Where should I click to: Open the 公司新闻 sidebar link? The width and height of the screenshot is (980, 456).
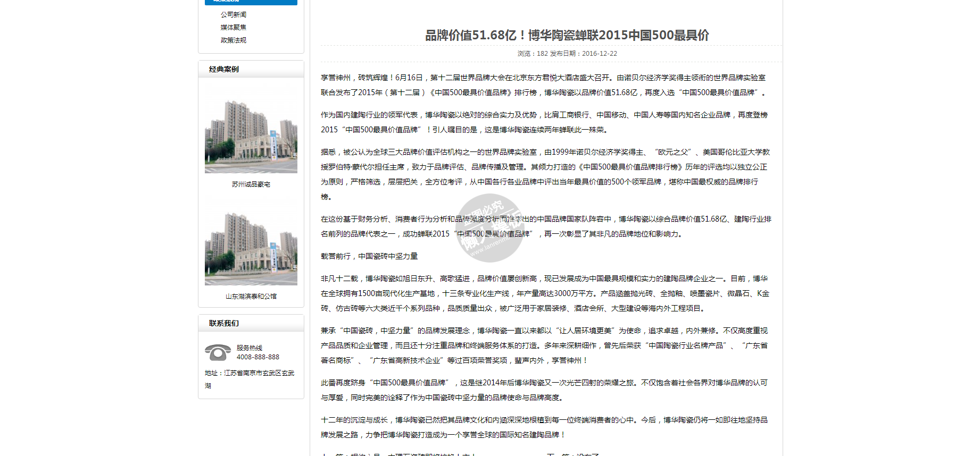[234, 15]
